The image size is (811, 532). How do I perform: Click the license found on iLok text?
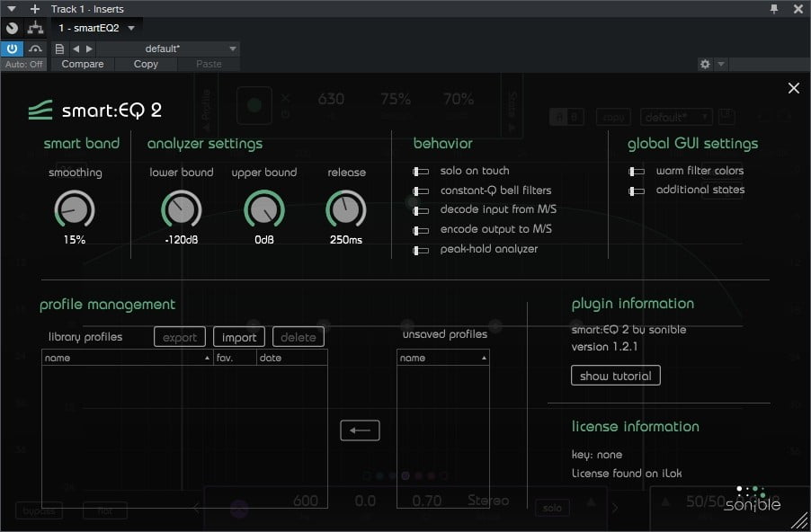pos(627,474)
